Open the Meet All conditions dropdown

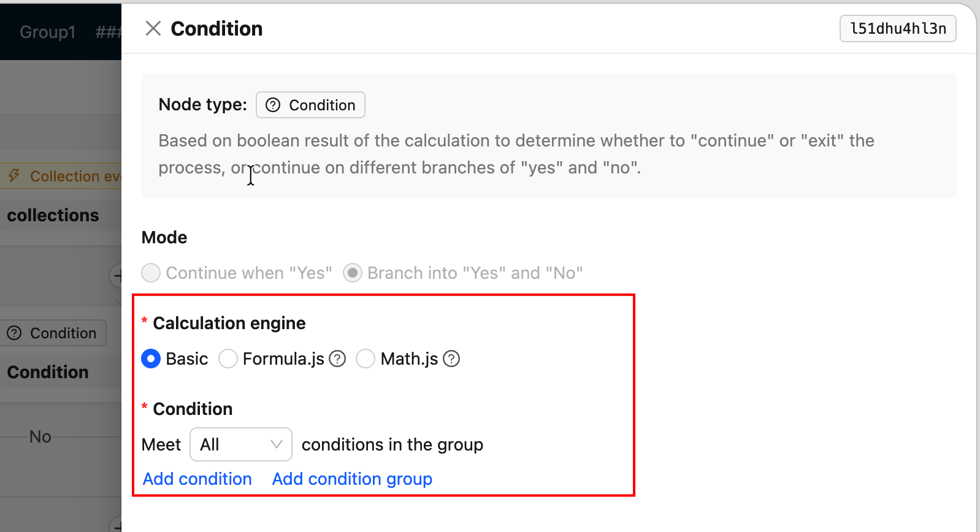pos(241,444)
